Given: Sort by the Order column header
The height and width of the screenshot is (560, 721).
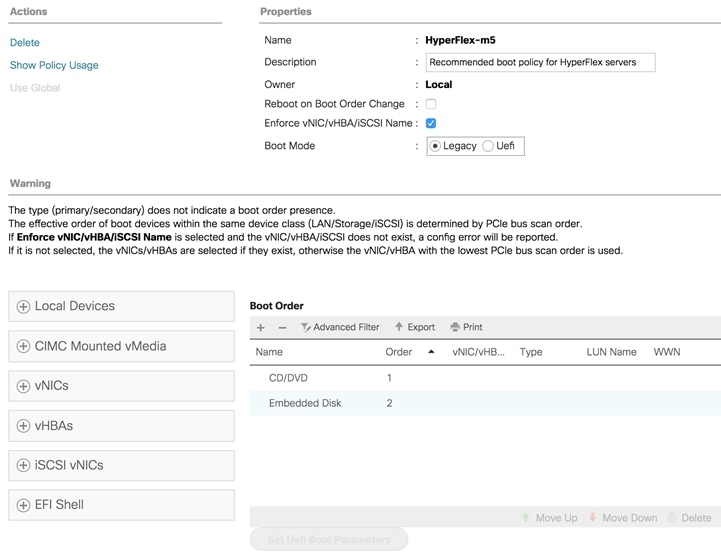Looking at the screenshot, I should click(399, 353).
